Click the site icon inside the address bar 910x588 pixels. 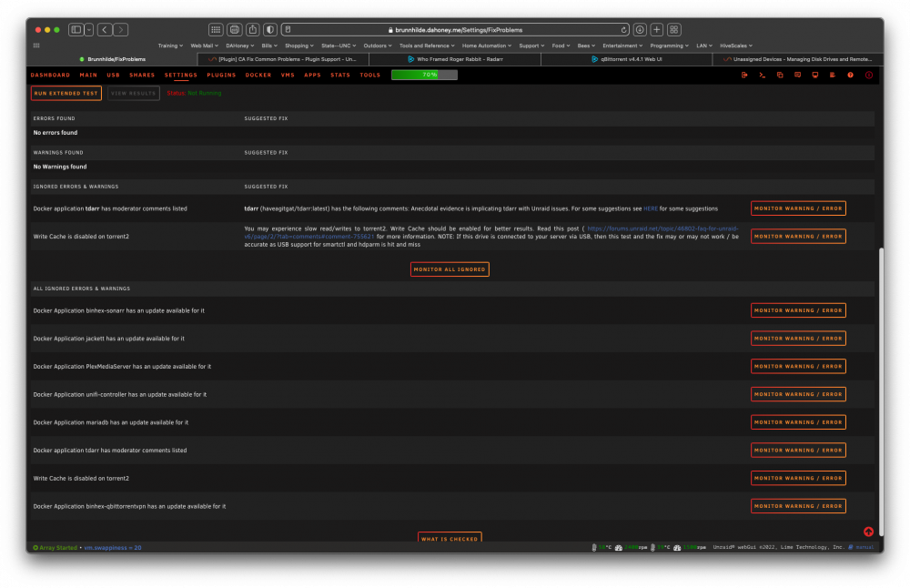click(288, 30)
